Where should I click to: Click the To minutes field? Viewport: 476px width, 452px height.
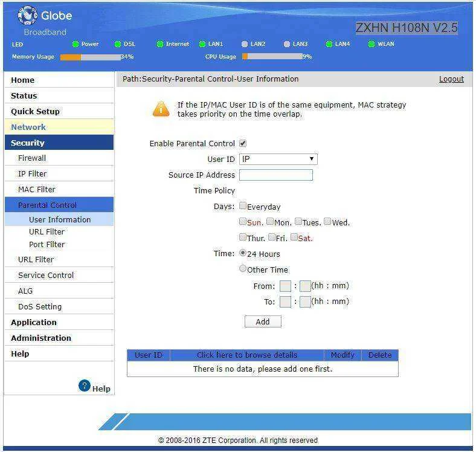point(305,302)
